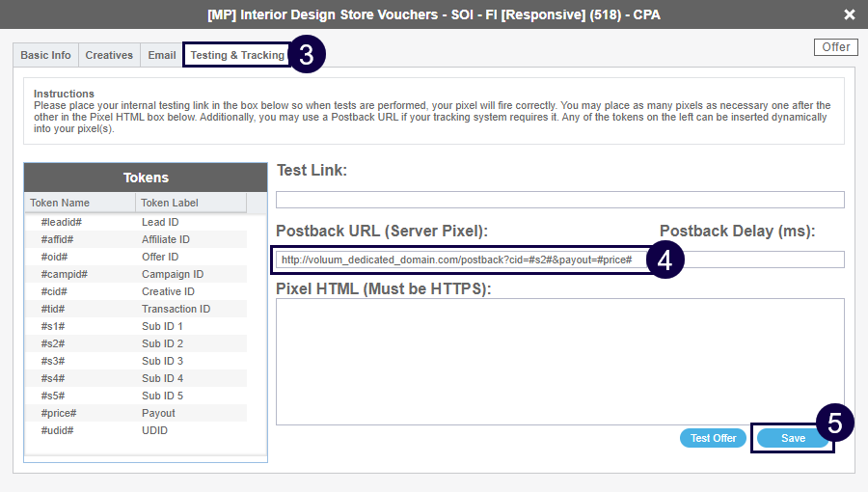Viewport: 868px width, 492px height.
Task: Select the #s2# Sub ID 2 token
Action: click(135, 343)
